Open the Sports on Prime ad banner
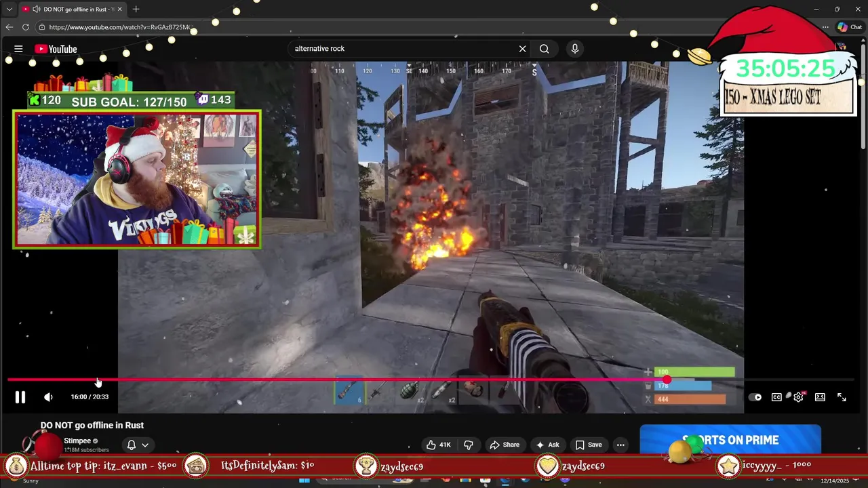868x488 pixels. coord(730,439)
